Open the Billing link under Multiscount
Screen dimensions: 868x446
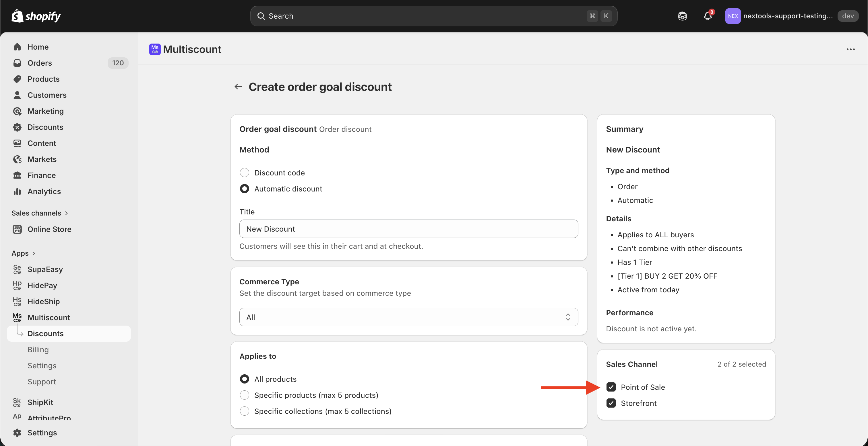click(38, 349)
